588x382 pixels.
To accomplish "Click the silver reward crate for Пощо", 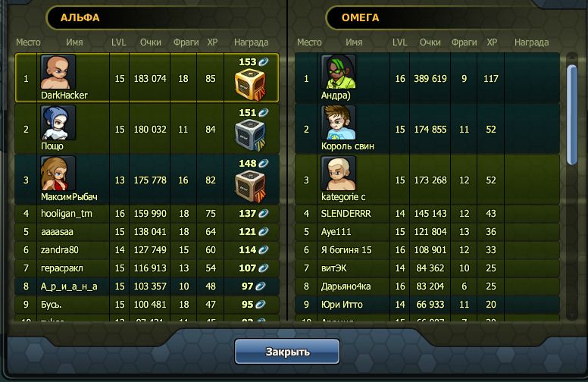I will point(250,136).
